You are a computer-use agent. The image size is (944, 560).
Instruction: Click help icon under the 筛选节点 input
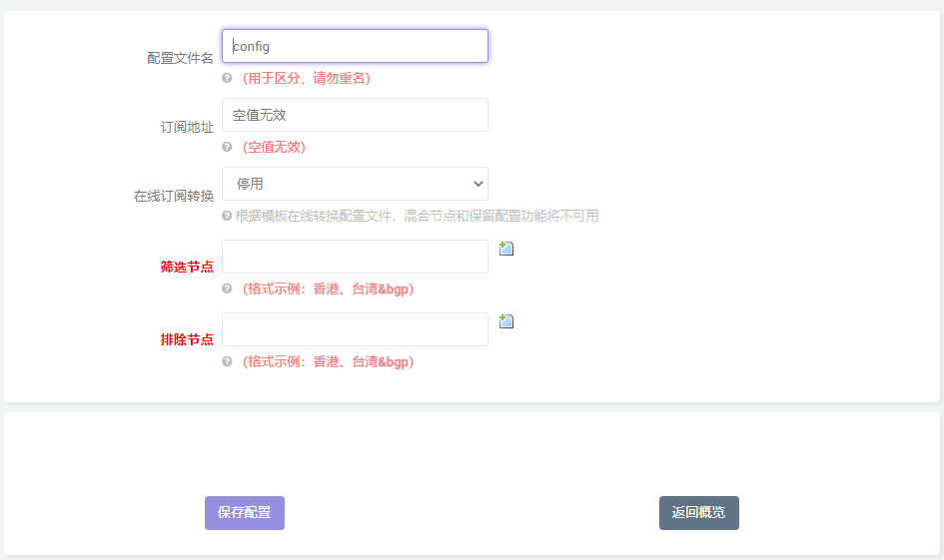[x=227, y=288]
